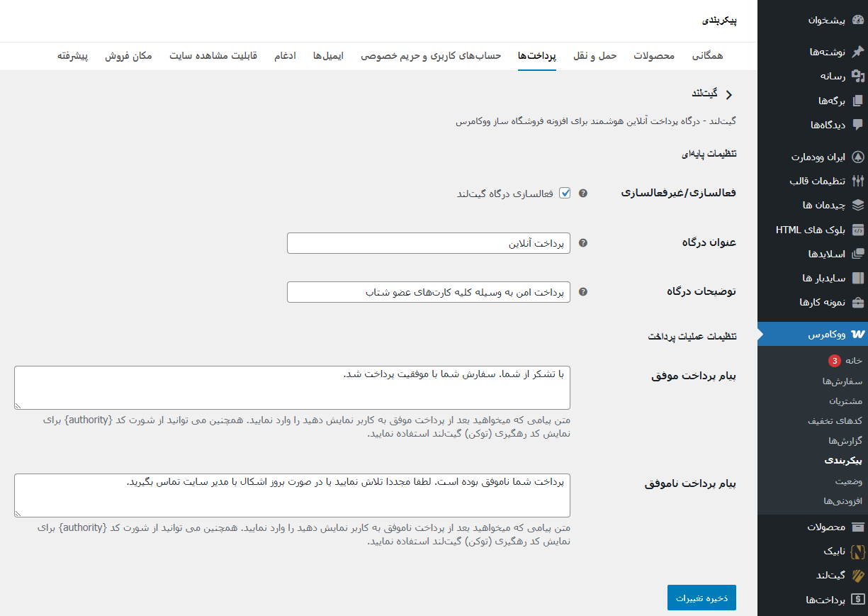868x616 pixels.
Task: Click the help icon beside عنوان درگاه
Action: coord(583,242)
